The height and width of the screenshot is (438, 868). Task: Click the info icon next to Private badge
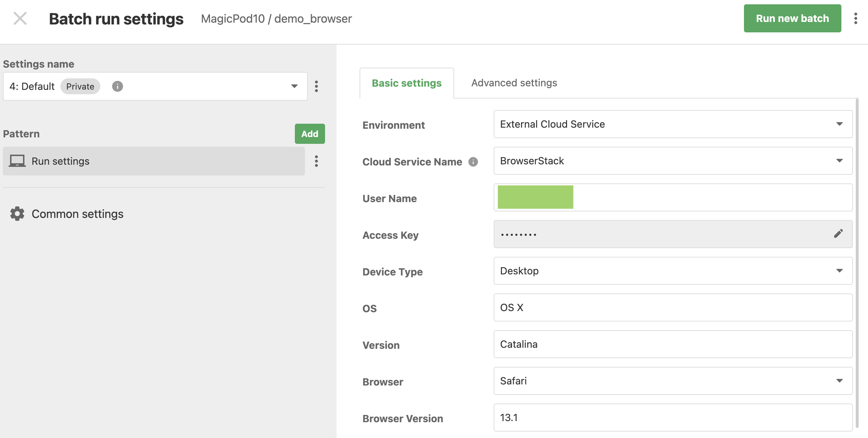[x=118, y=86]
